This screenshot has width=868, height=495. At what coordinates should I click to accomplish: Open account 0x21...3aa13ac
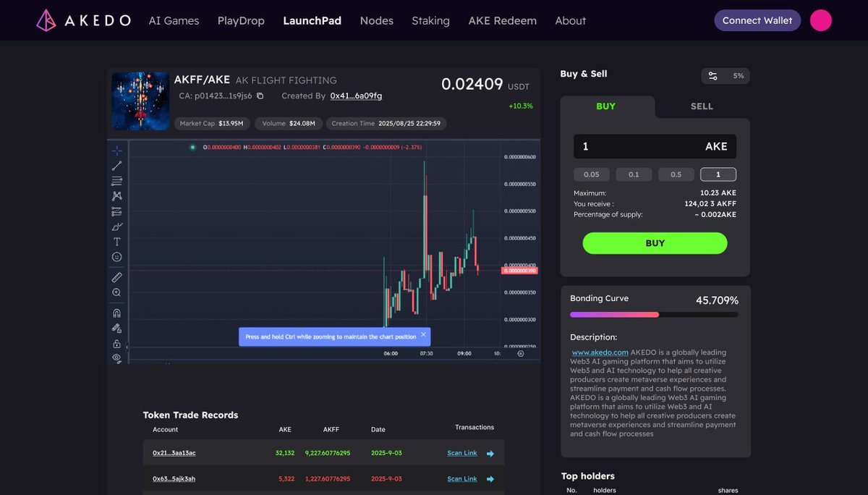174,453
